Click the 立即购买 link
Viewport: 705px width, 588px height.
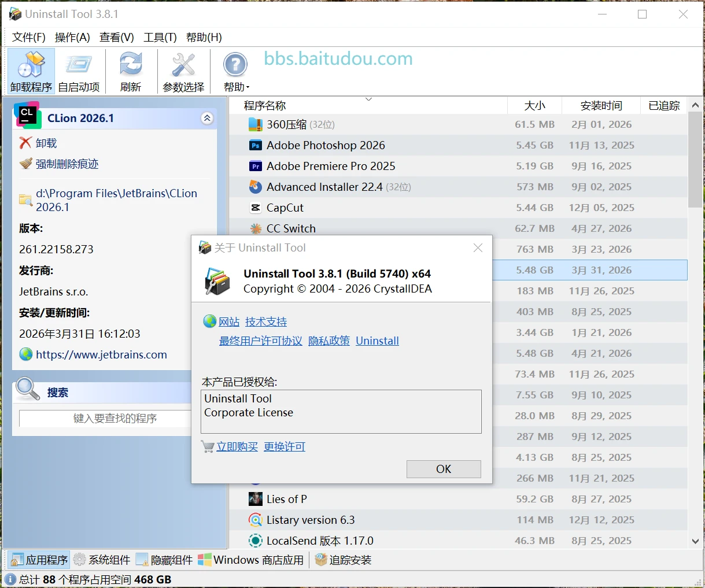(x=237, y=446)
